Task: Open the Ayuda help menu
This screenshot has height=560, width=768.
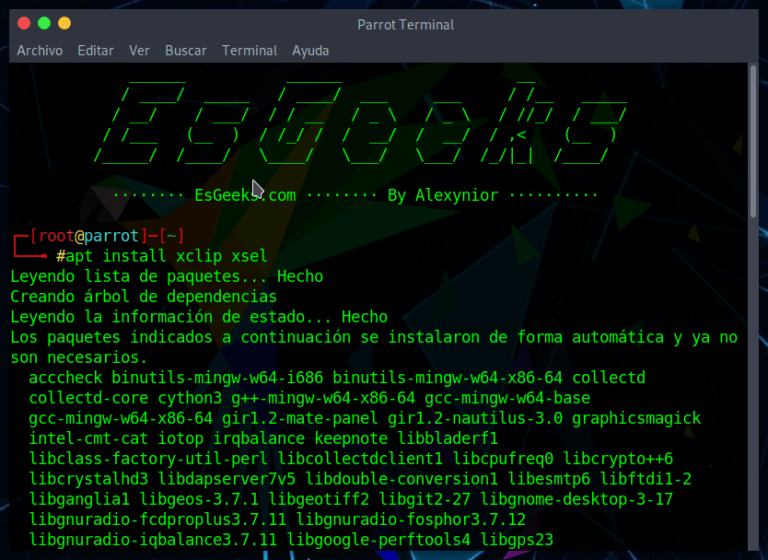Action: pos(310,50)
